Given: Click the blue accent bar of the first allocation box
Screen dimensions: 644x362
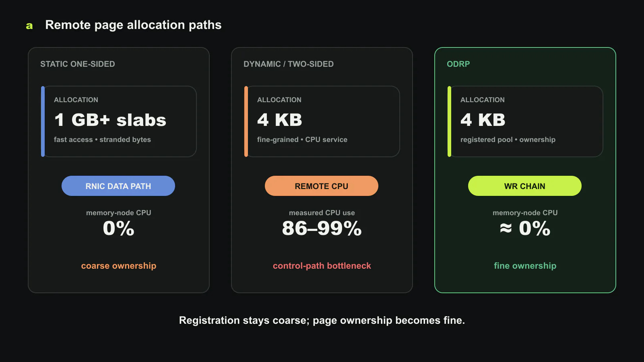Looking at the screenshot, I should coord(43,121).
